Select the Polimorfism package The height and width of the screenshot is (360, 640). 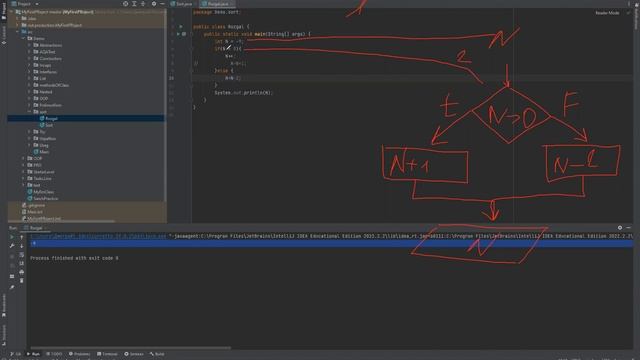pyautogui.click(x=48, y=105)
